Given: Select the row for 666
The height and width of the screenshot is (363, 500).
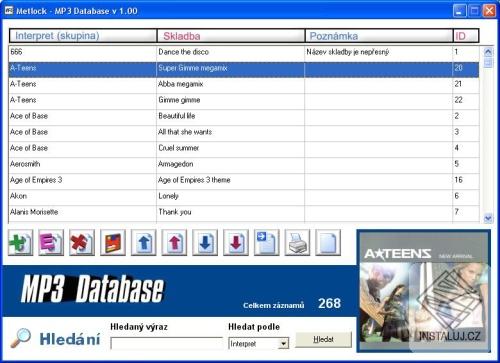Looking at the screenshot, I should (244, 52).
